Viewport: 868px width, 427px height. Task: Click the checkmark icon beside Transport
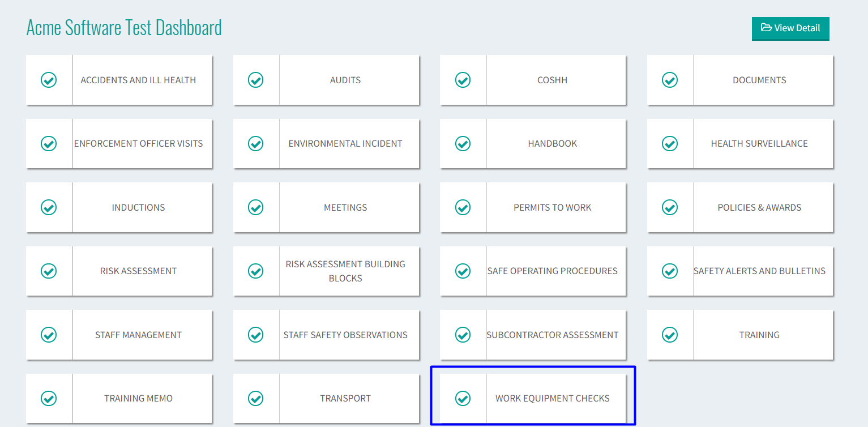coord(256,399)
